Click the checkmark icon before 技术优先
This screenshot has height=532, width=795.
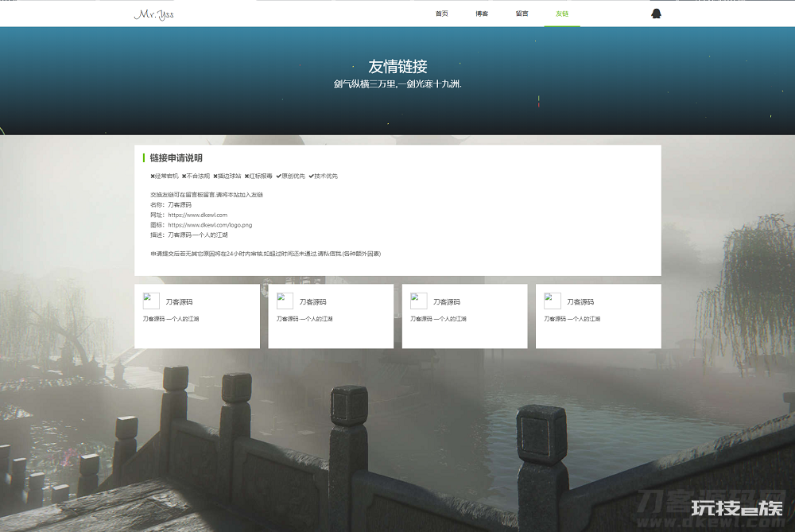click(312, 177)
